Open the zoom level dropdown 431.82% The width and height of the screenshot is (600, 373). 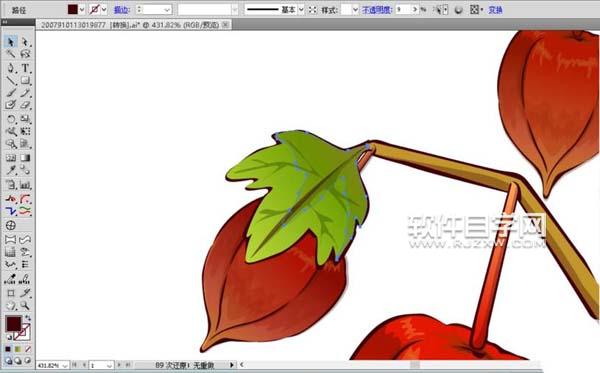64,365
